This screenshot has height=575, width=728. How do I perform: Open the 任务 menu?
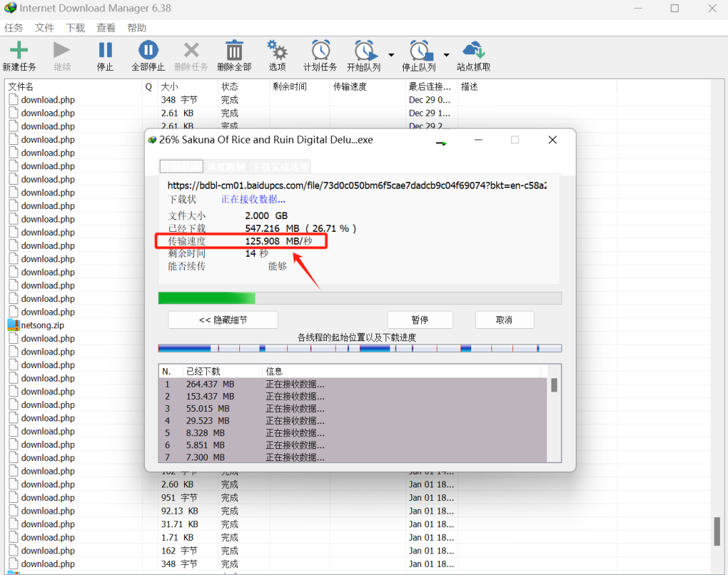click(13, 28)
